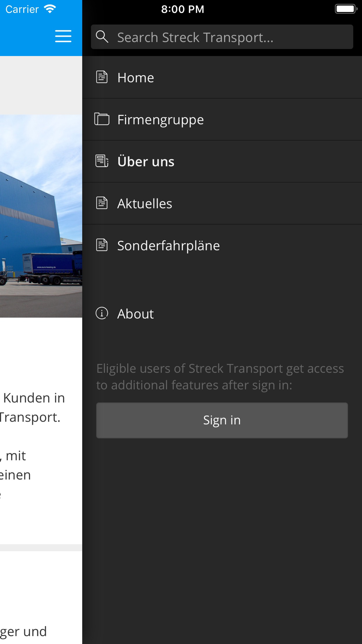Click the search magnifier icon
Viewport: 362px width, 644px height.
tap(102, 37)
